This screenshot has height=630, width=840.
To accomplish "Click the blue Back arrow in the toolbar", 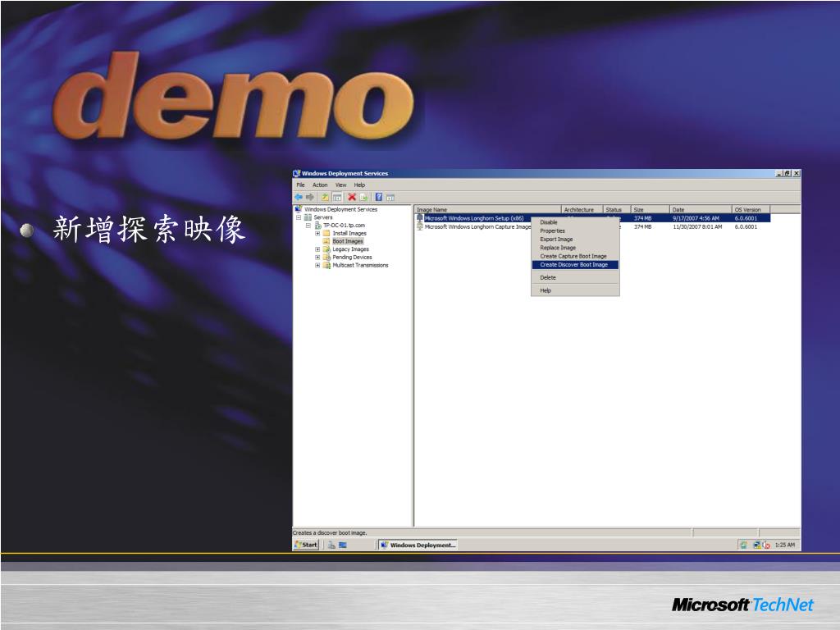I will [299, 197].
